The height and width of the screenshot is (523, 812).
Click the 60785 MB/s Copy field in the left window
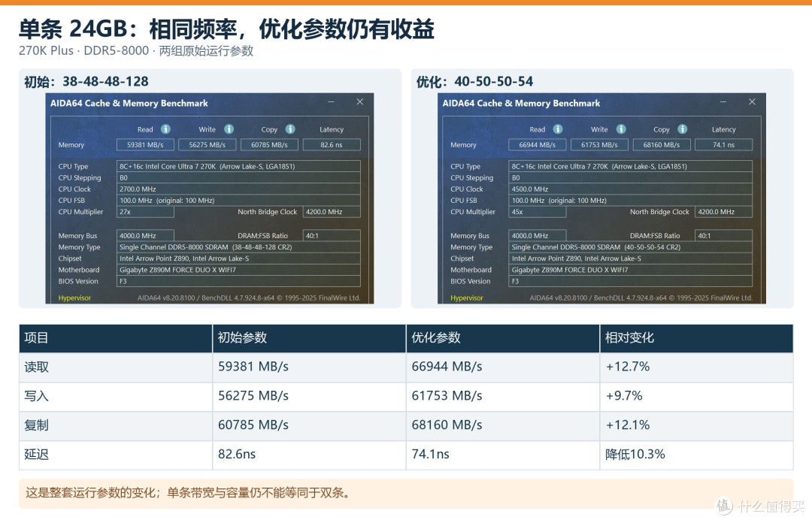point(269,145)
